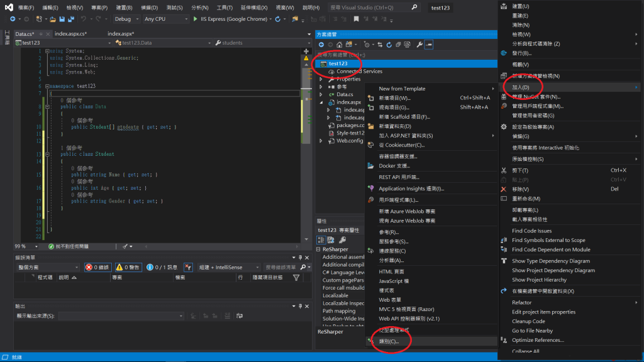Open Properties via the Solution Explorer wrench icon

click(419, 45)
